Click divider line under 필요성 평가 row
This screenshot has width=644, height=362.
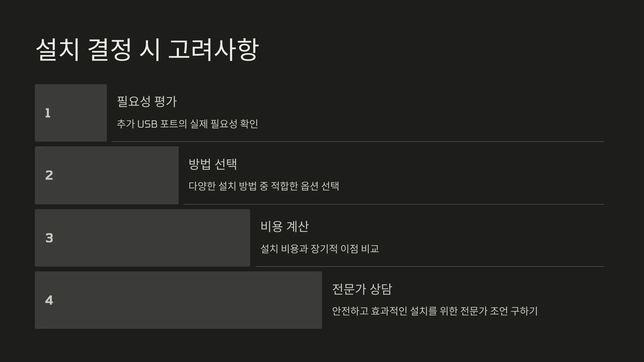click(358, 142)
